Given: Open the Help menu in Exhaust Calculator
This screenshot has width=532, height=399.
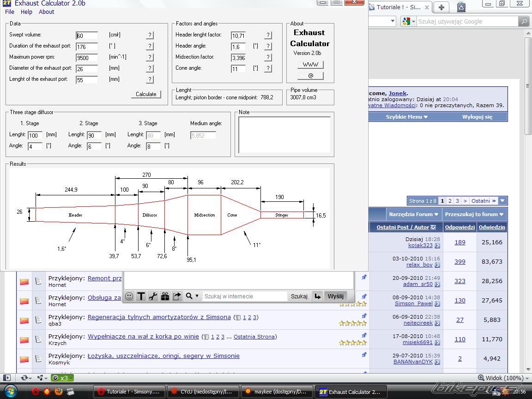Looking at the screenshot, I should pos(26,12).
